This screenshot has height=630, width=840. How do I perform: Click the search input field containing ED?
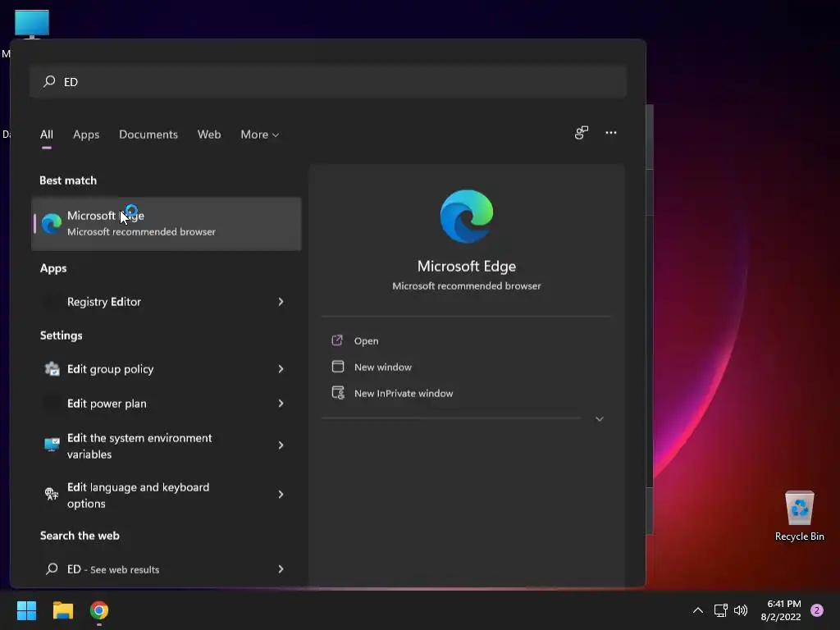pos(328,81)
